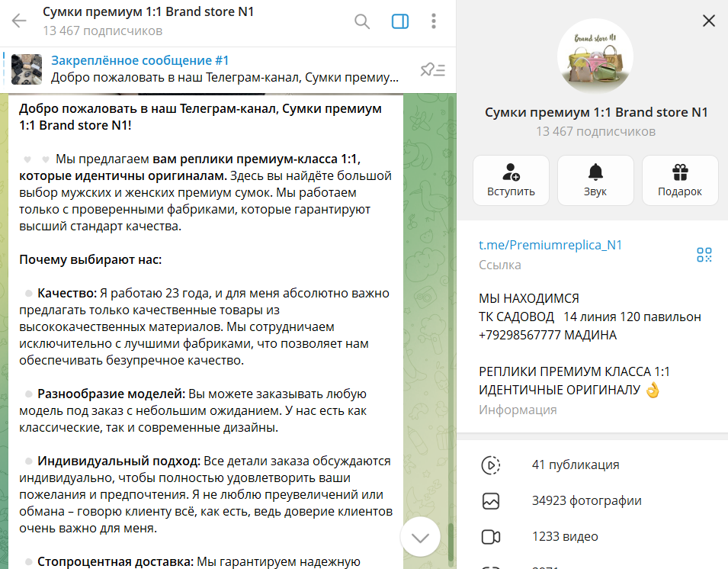Image resolution: width=728 pixels, height=569 pixels.
Task: Join the channel via Вступить button
Action: [x=511, y=180]
